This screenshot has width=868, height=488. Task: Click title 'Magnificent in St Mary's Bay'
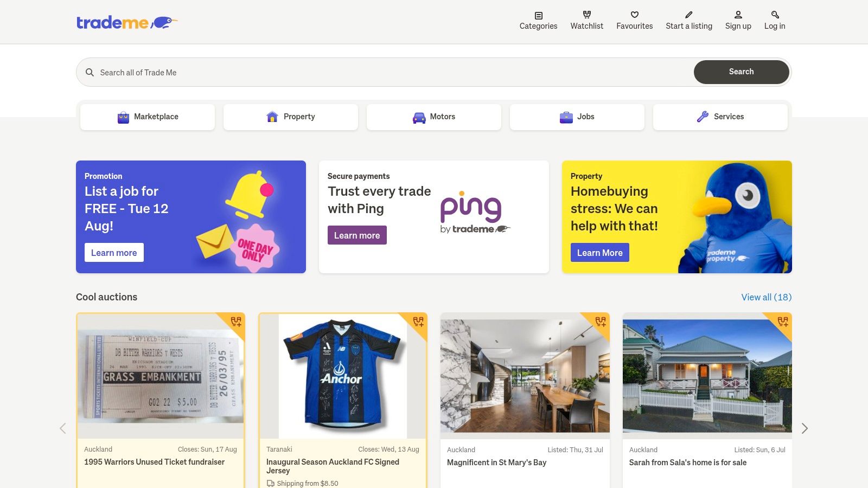tap(496, 463)
